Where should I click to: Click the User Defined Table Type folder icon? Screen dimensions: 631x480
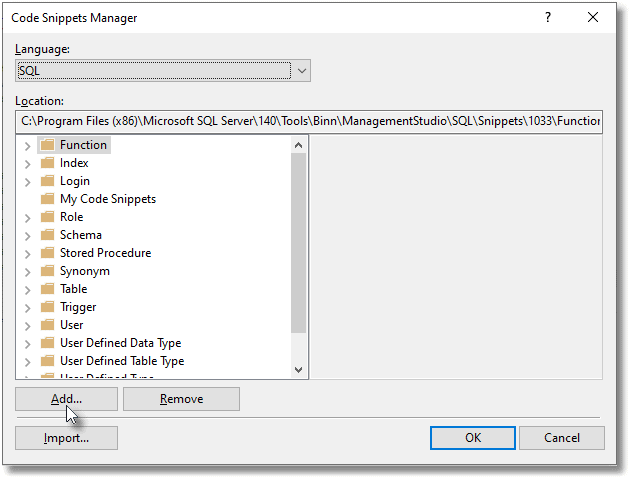[x=47, y=361]
